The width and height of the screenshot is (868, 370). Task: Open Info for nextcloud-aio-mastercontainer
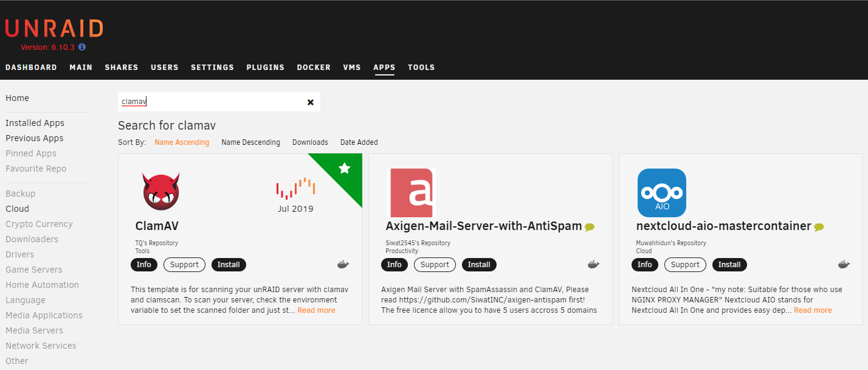click(x=645, y=265)
